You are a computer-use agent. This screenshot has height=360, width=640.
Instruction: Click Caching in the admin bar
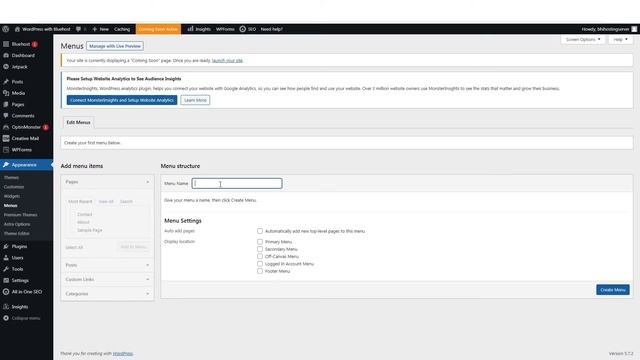(122, 29)
